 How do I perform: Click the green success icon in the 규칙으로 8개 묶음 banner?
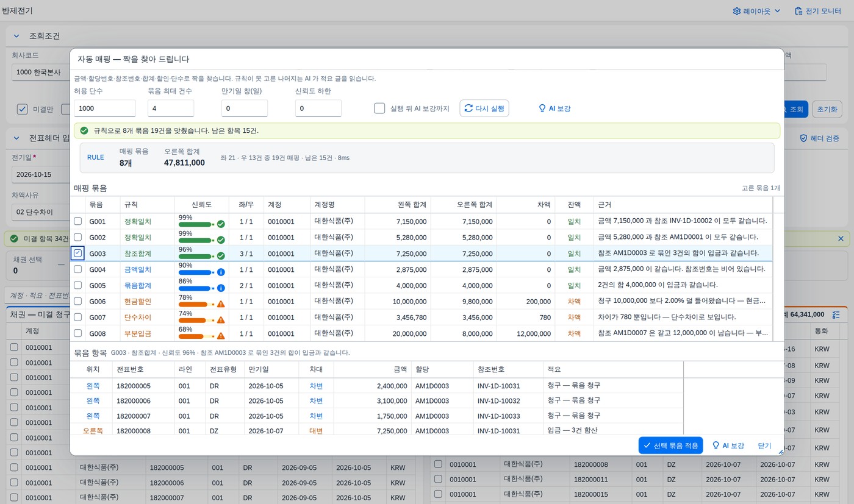click(84, 130)
